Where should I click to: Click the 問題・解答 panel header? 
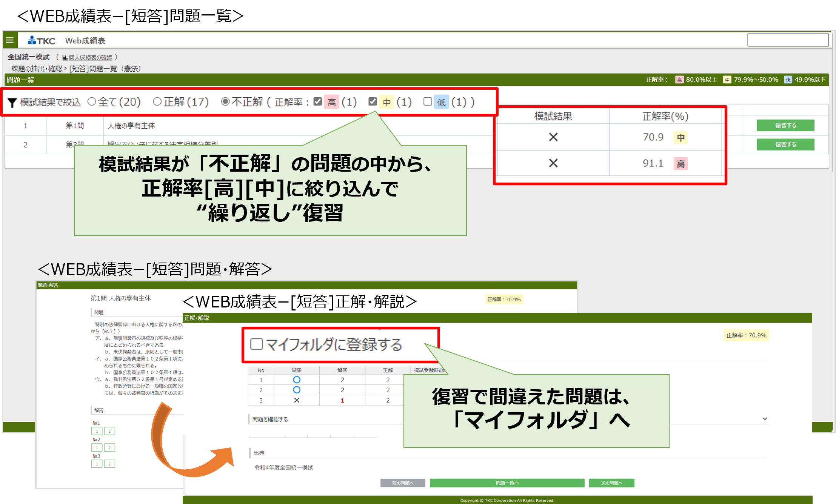[306, 285]
